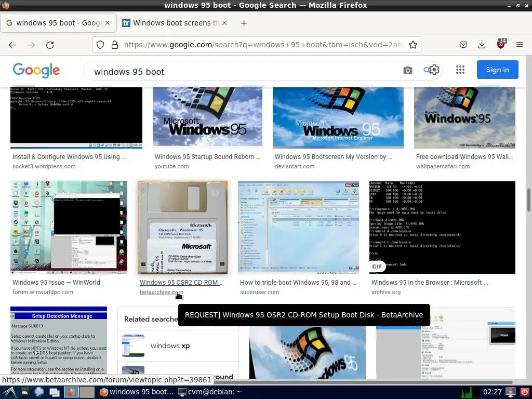Select the triple-boot partition tool thumbnail
The image size is (532, 399).
(298, 228)
